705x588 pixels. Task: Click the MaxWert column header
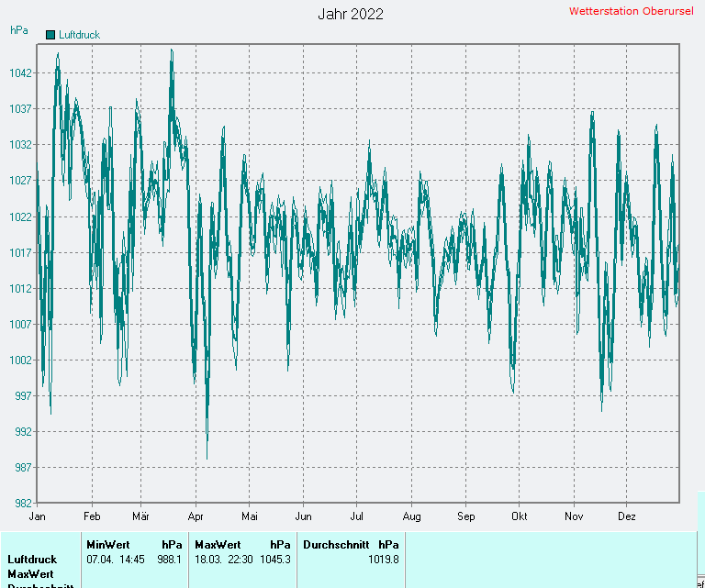[218, 545]
